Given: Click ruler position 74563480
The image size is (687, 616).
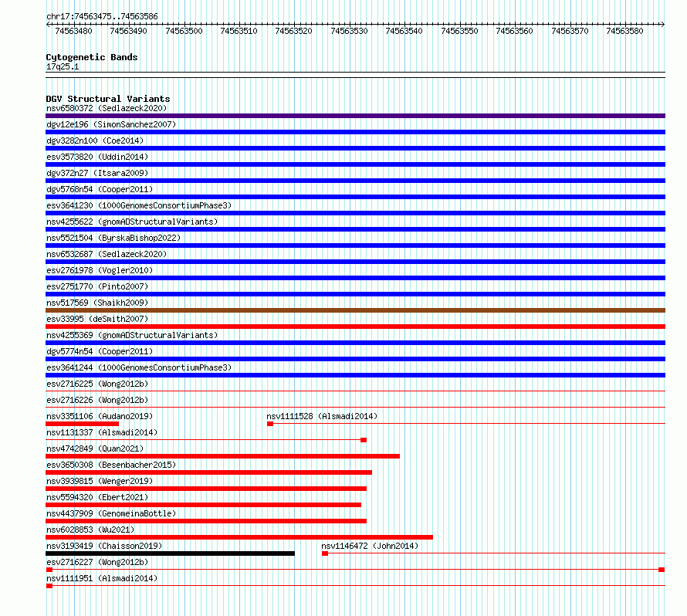Looking at the screenshot, I should pos(73,31).
